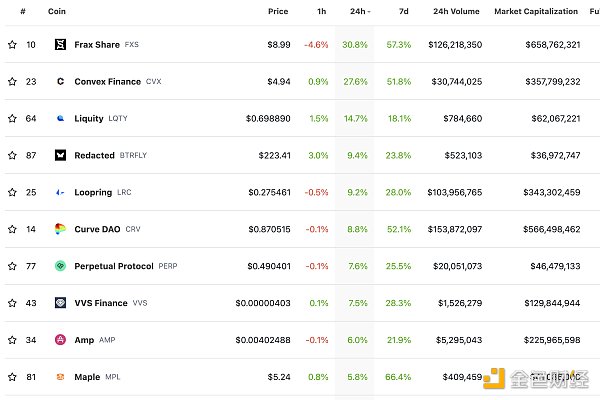600x400 pixels.
Task: Open the Liquity coin page
Action: coord(89,119)
